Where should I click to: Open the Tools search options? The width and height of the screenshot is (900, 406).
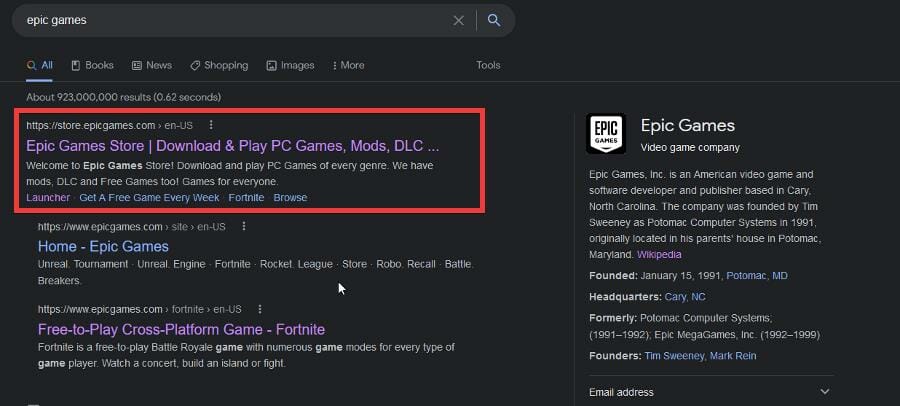coord(488,65)
